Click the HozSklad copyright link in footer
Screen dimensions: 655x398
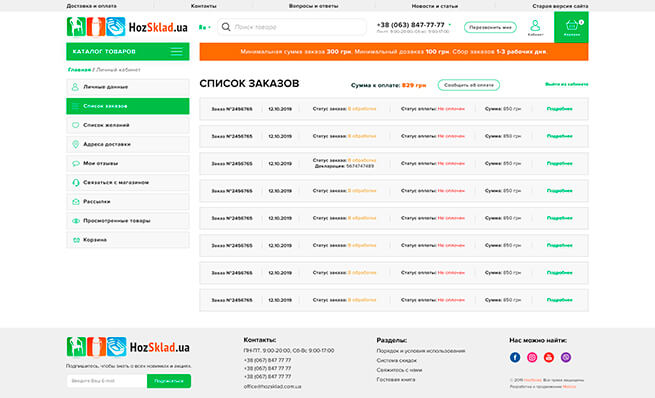pos(533,380)
